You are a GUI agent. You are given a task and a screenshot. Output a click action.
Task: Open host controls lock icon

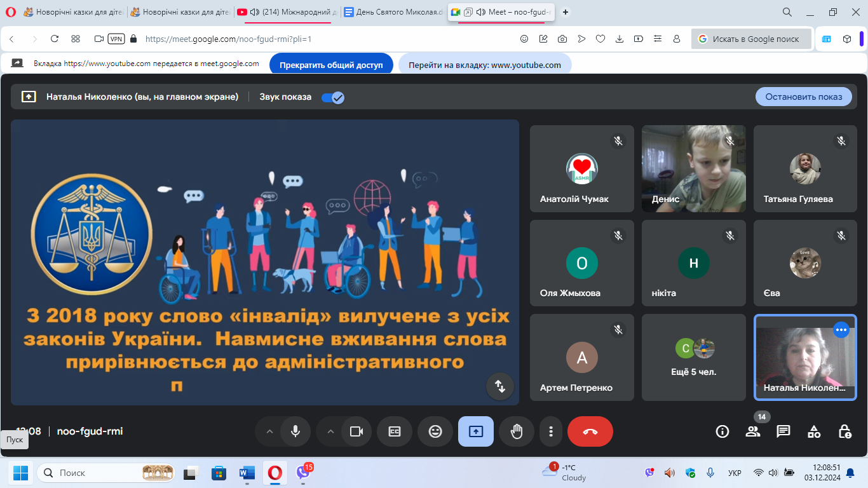click(x=844, y=431)
